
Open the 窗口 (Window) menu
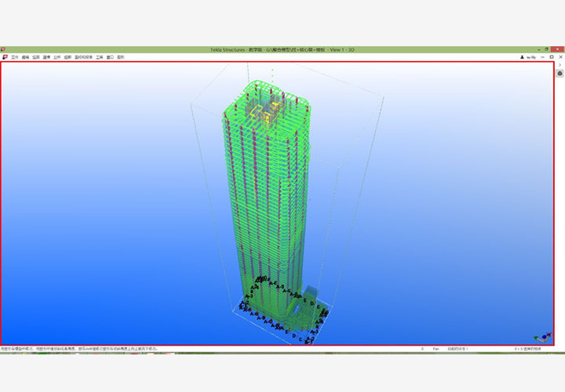click(x=110, y=57)
